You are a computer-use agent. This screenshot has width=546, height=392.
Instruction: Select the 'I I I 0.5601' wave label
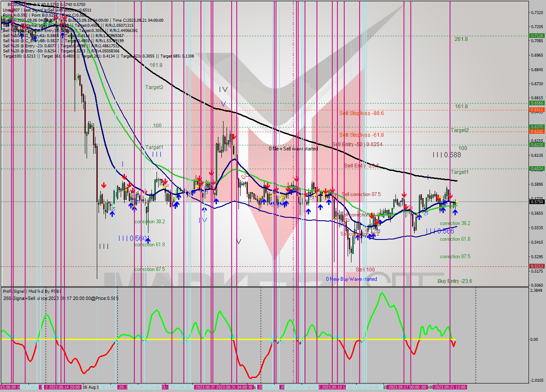(135, 238)
